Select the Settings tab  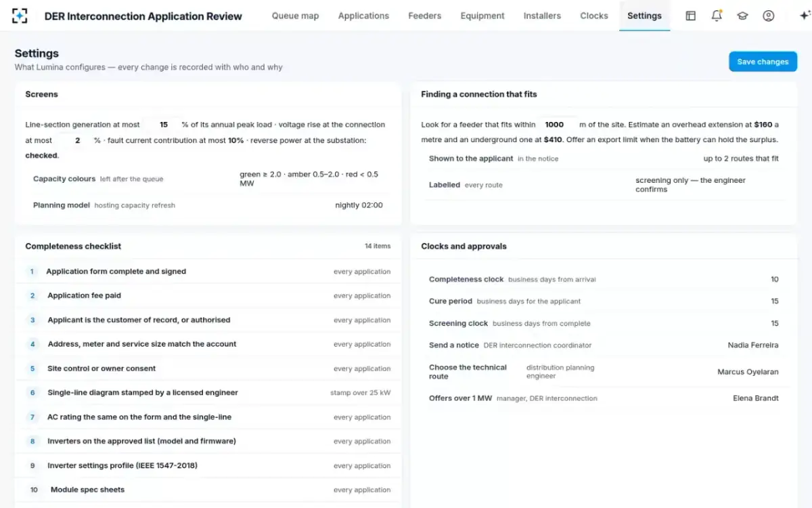[644, 16]
